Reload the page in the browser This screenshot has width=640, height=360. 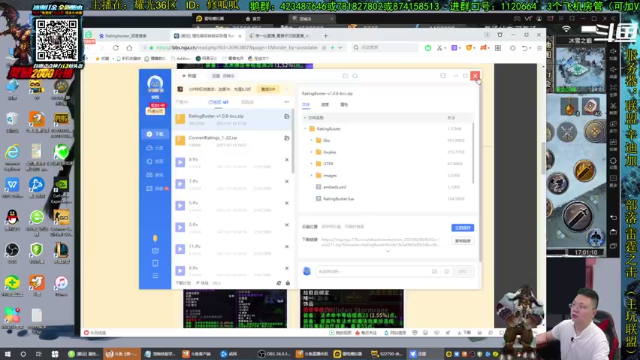tap(116, 48)
